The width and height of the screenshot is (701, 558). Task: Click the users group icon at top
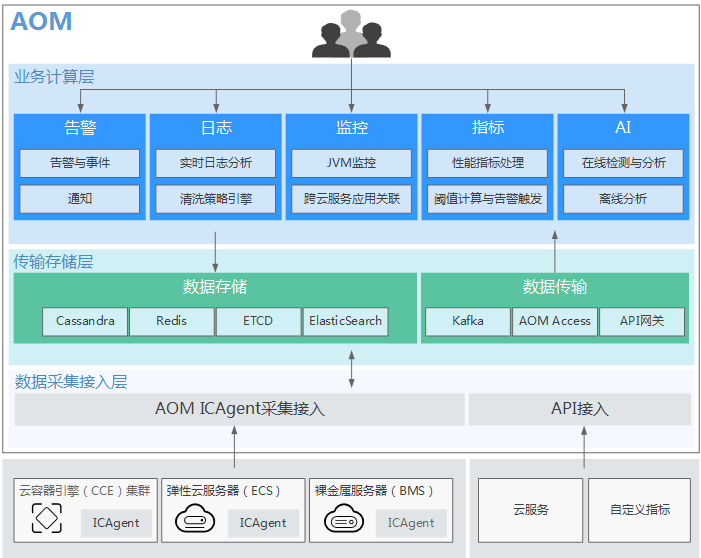pos(350,35)
